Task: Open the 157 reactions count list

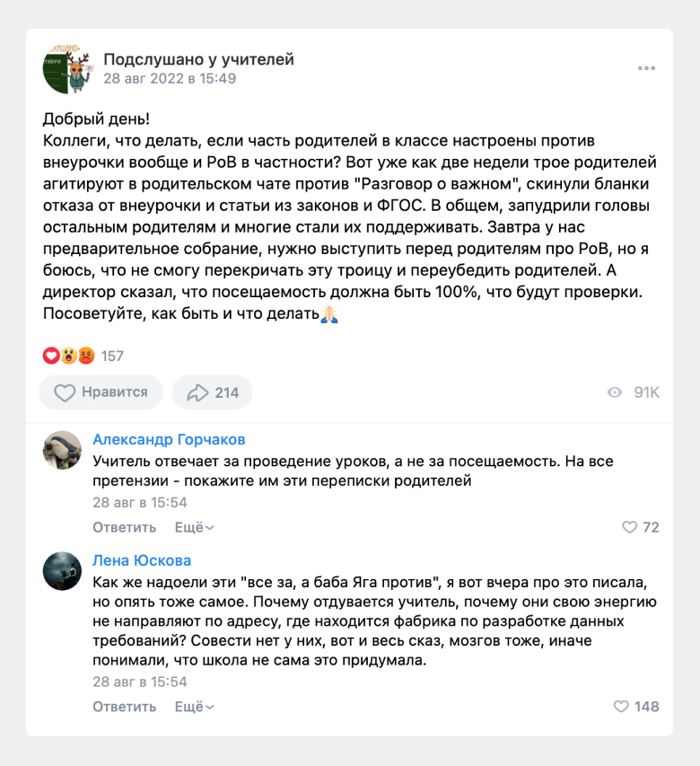Action: (112, 357)
